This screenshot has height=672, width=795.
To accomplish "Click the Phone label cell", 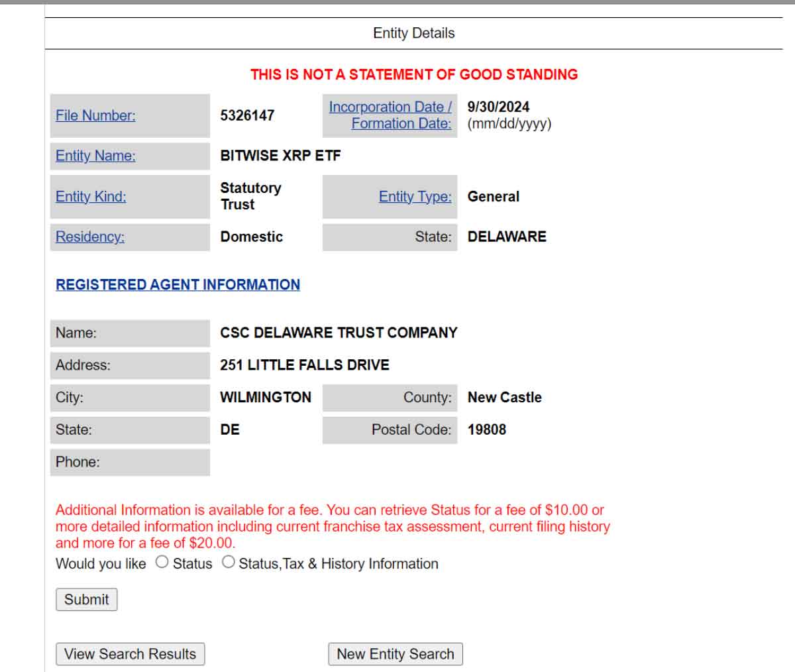I will [x=130, y=462].
